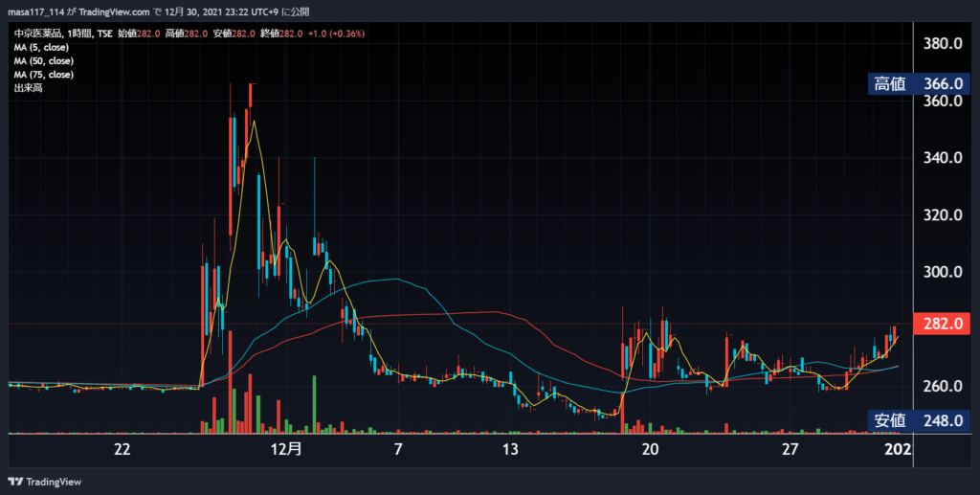Click the 380.0 price axis label
This screenshot has width=980, height=495.
(943, 44)
